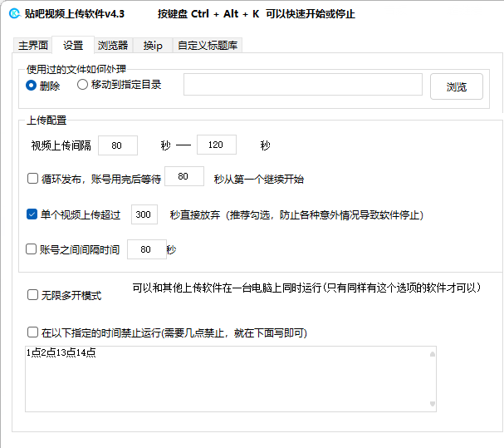The height and width of the screenshot is (448, 504).
Task: Uncheck the 单个视频上传超过 checkbox
Action: (x=32, y=214)
